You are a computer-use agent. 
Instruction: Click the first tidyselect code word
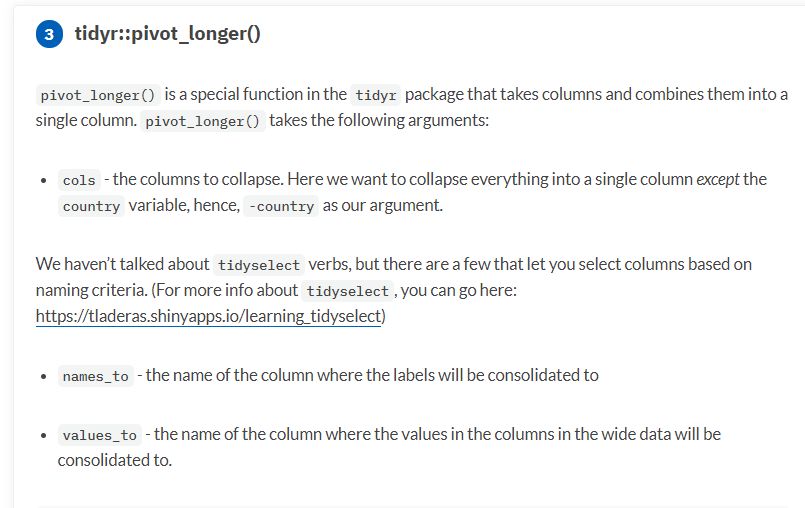pos(259,265)
